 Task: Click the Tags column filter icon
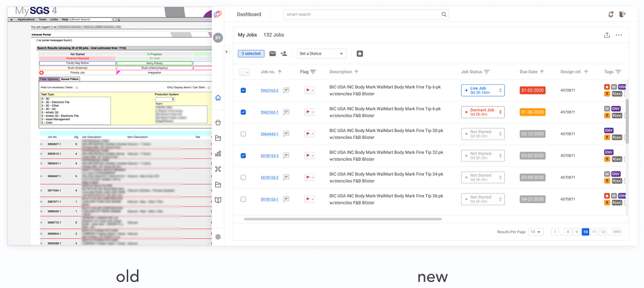pos(618,72)
